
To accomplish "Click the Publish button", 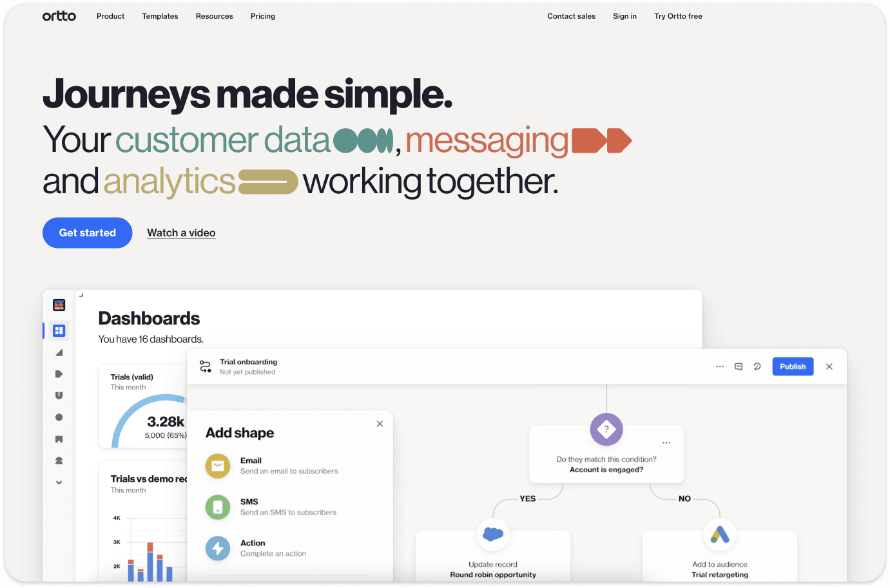I will (793, 366).
